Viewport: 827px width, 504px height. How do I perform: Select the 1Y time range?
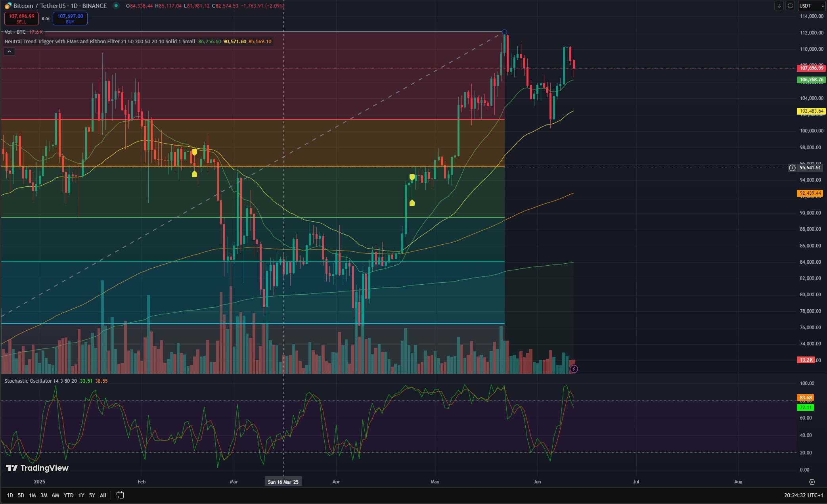(81, 495)
